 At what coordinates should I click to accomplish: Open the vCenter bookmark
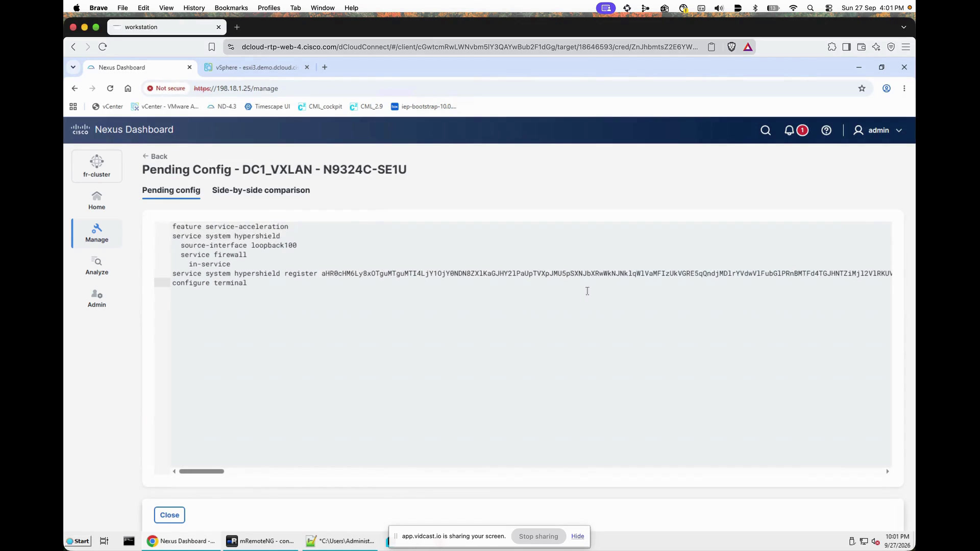(107, 107)
